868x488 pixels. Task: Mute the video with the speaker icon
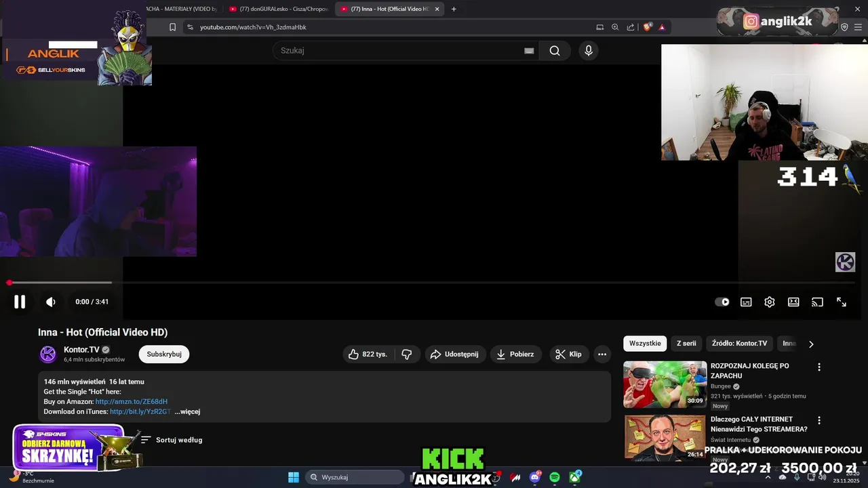point(51,302)
